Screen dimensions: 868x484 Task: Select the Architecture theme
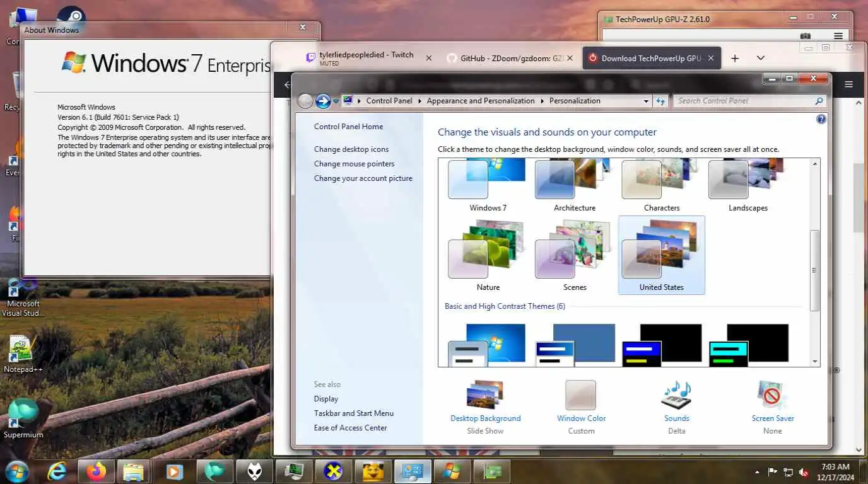pyautogui.click(x=575, y=186)
